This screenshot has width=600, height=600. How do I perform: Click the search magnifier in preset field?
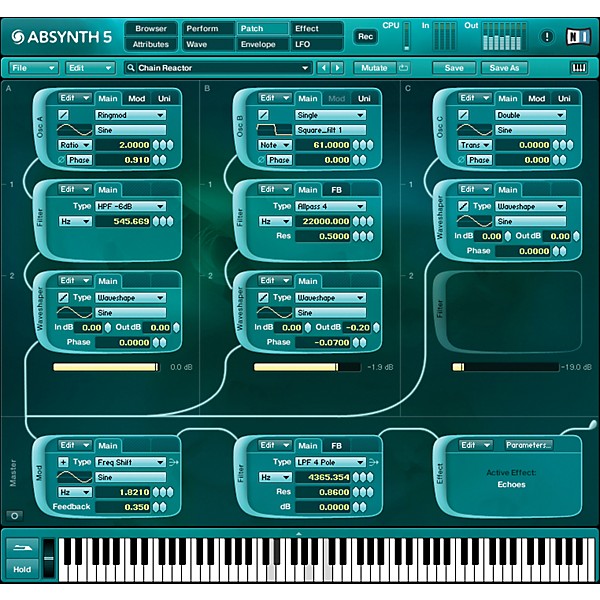[131, 68]
